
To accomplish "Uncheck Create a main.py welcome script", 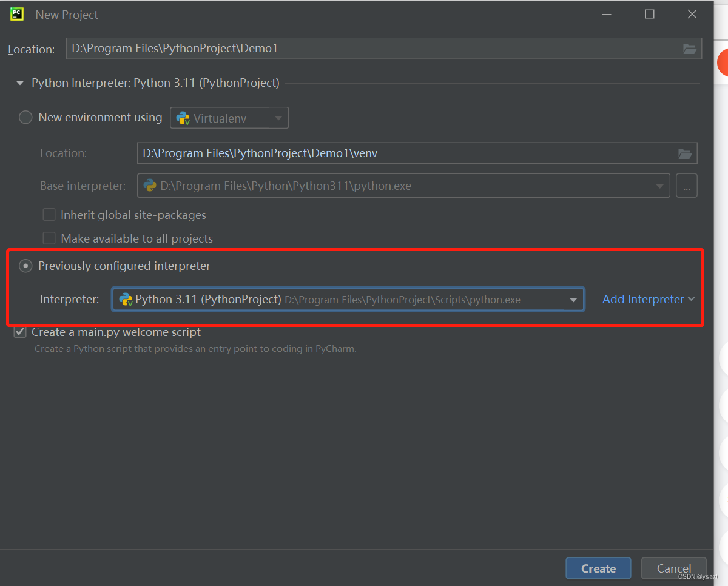I will [21, 332].
